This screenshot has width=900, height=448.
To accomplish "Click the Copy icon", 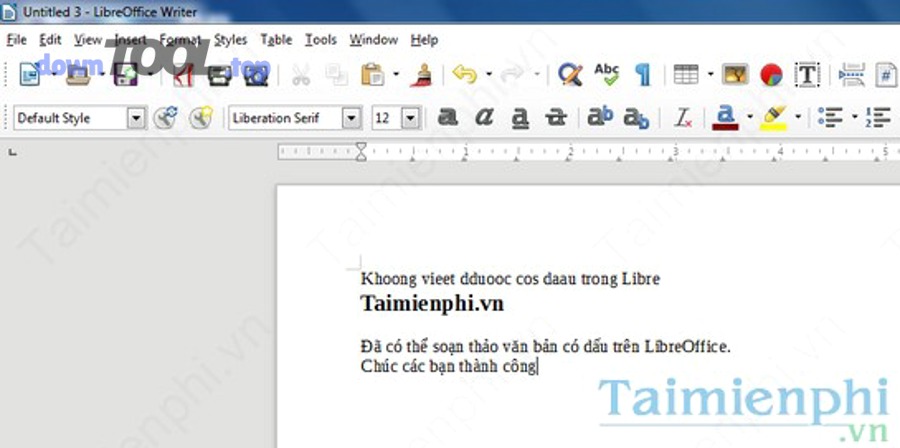I will tap(334, 74).
